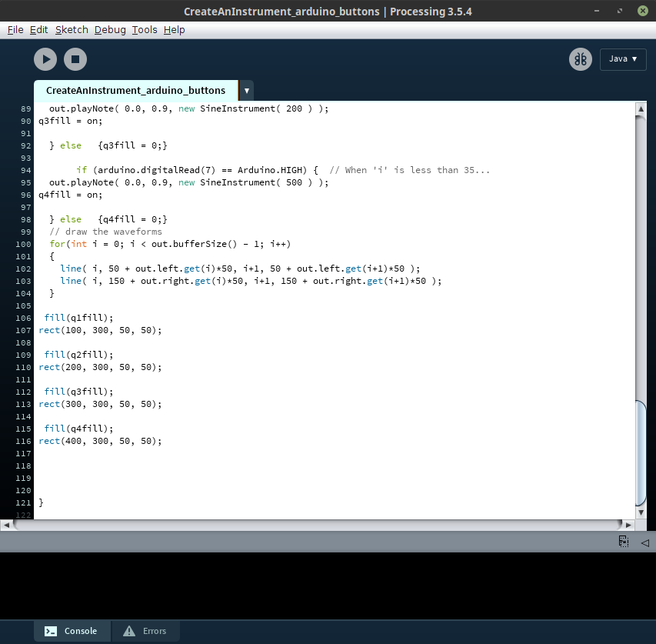Open the Sketch menu
This screenshot has width=656, height=644.
72,30
